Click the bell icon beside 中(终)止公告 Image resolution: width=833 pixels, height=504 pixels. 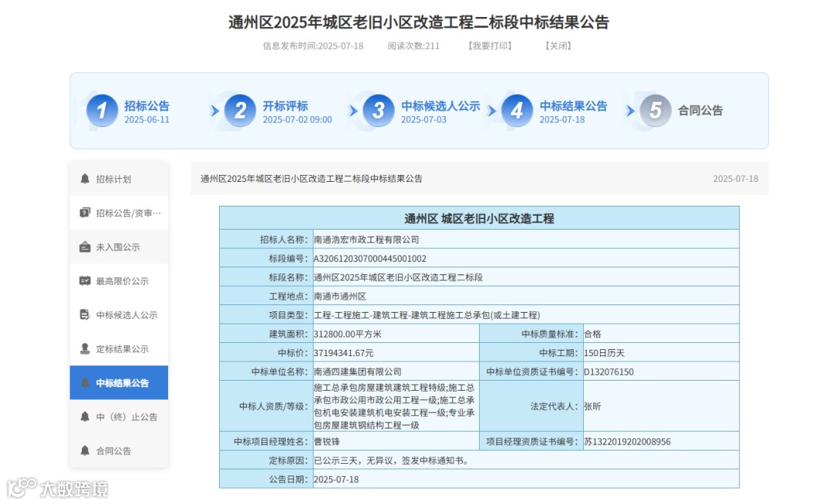[85, 416]
